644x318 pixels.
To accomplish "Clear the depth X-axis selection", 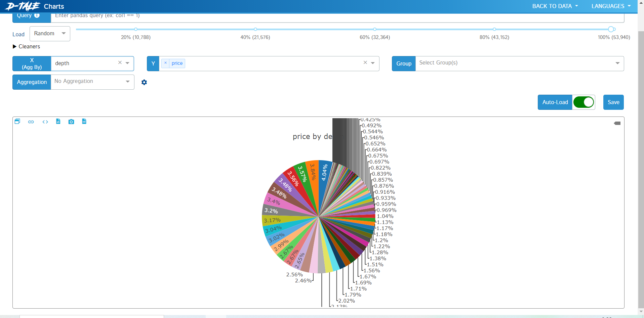I will [120, 63].
